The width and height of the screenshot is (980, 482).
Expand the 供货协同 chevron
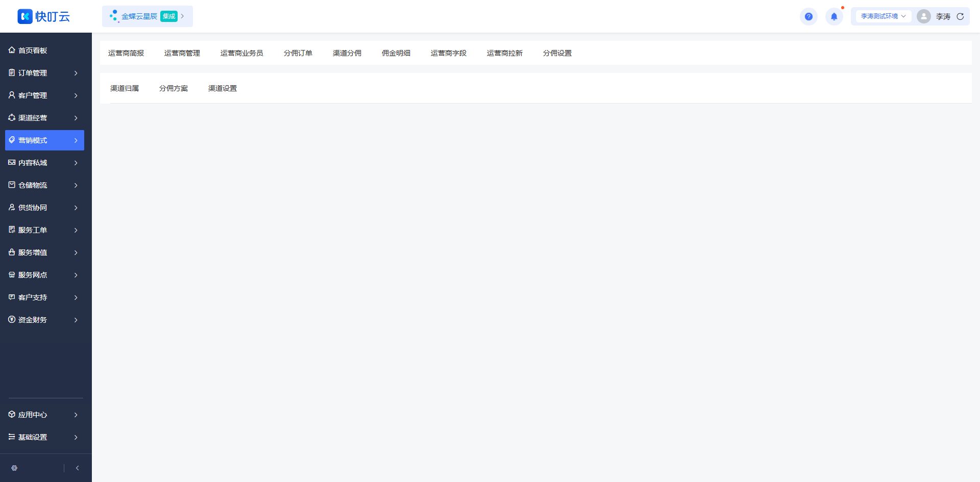[76, 208]
